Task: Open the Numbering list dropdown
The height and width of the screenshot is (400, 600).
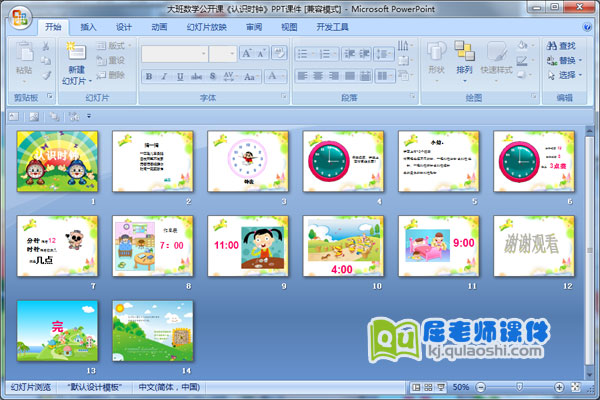Action: (x=327, y=54)
